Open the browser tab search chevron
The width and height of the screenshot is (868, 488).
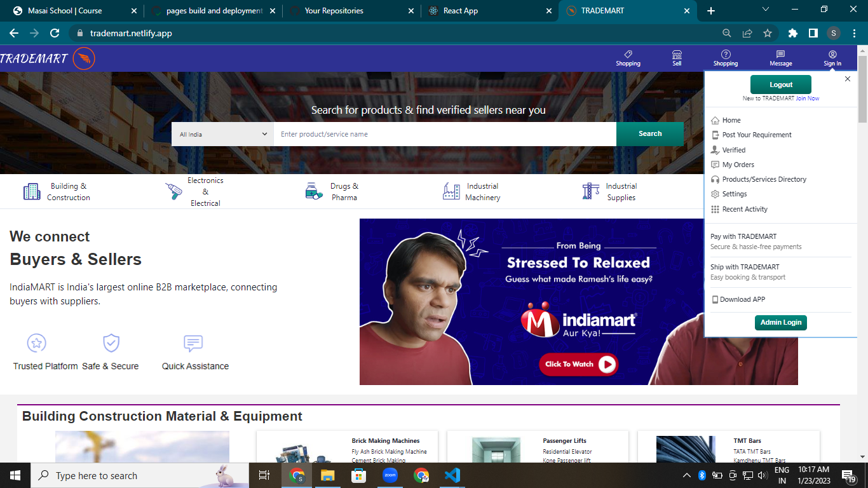click(x=764, y=10)
